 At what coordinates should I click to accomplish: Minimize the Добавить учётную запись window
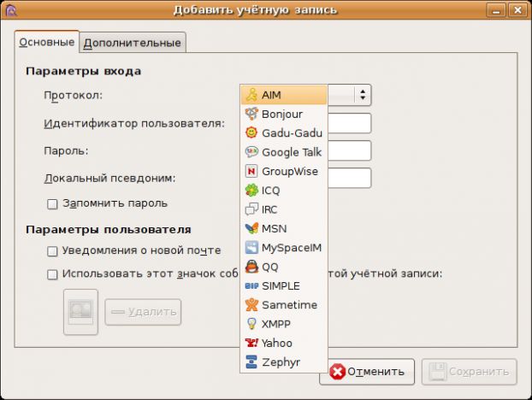point(496,10)
